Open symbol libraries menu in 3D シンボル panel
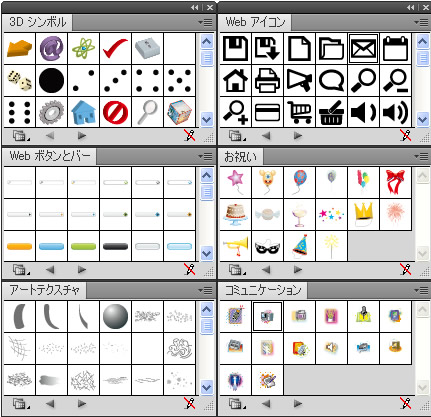Viewport: 431px width, 417px height. click(x=21, y=136)
